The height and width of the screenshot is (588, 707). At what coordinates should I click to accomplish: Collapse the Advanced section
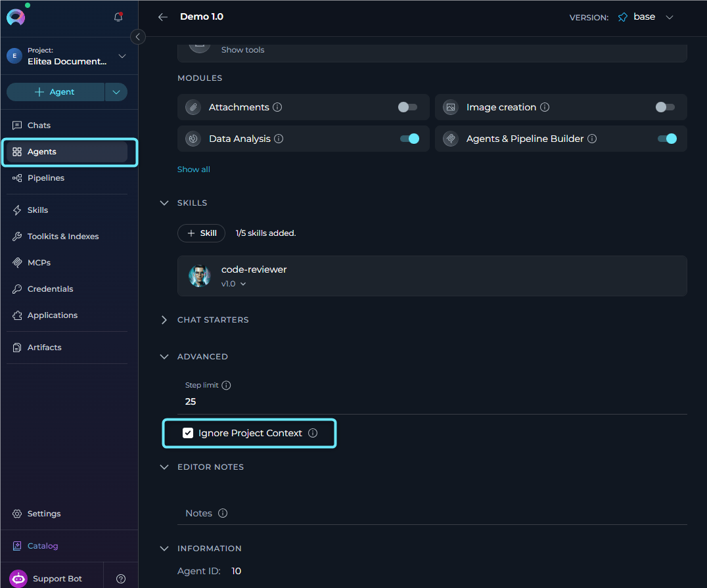[164, 357]
